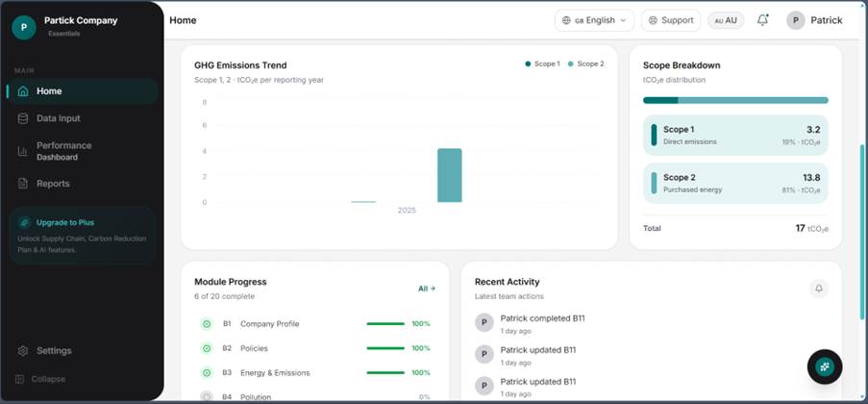The image size is (868, 404).
Task: Open the floating AI assistant button
Action: pos(825,366)
